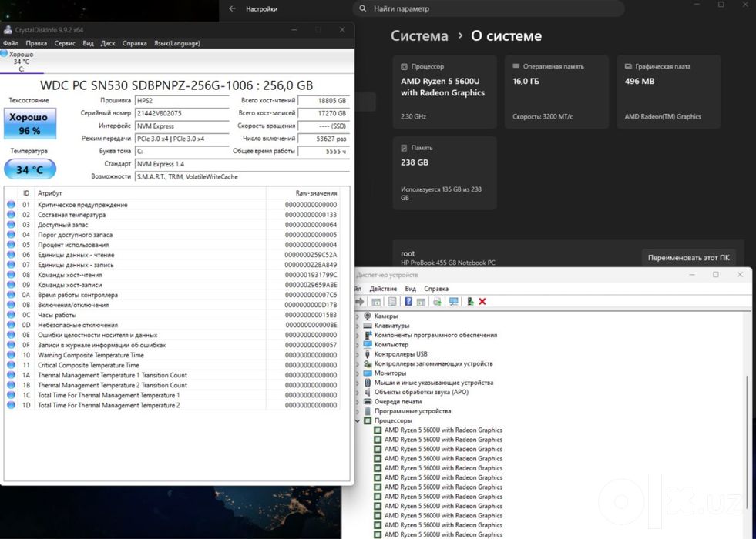Click the magnifier icon in the Settings search box
Viewport: 756px width, 539px height.
tap(363, 8)
